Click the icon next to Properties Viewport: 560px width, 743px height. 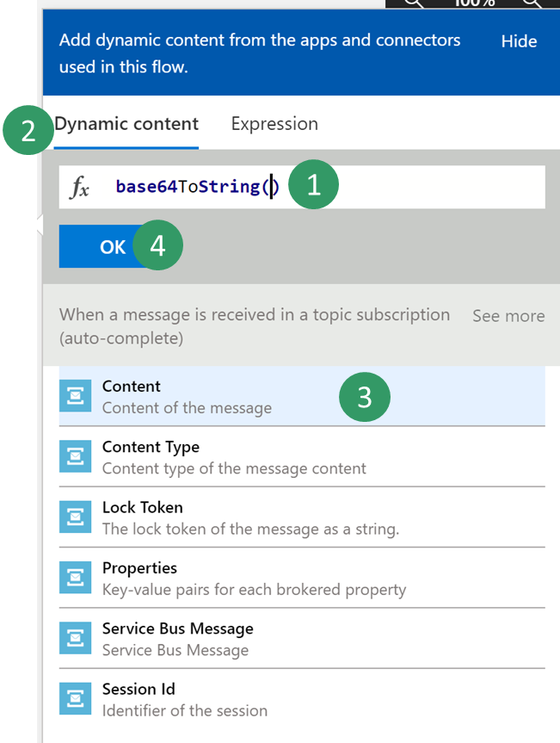coord(76,578)
